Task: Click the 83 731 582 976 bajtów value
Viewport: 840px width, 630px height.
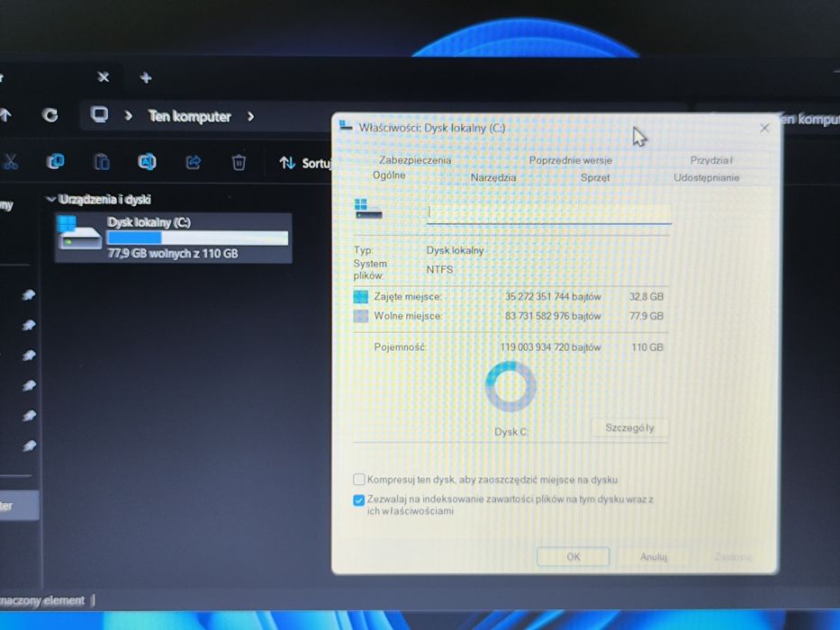Action: coord(553,316)
